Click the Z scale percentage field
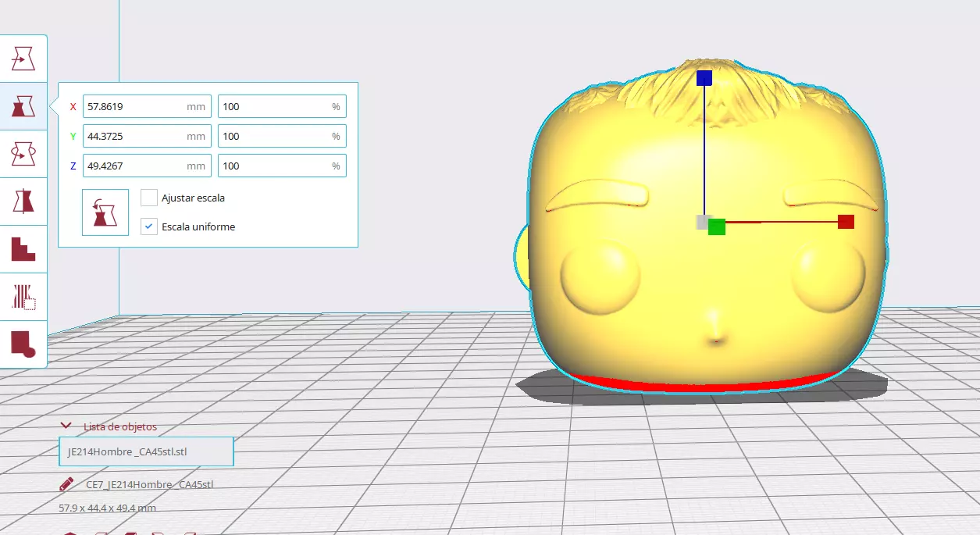The width and height of the screenshot is (980, 535). 282,166
